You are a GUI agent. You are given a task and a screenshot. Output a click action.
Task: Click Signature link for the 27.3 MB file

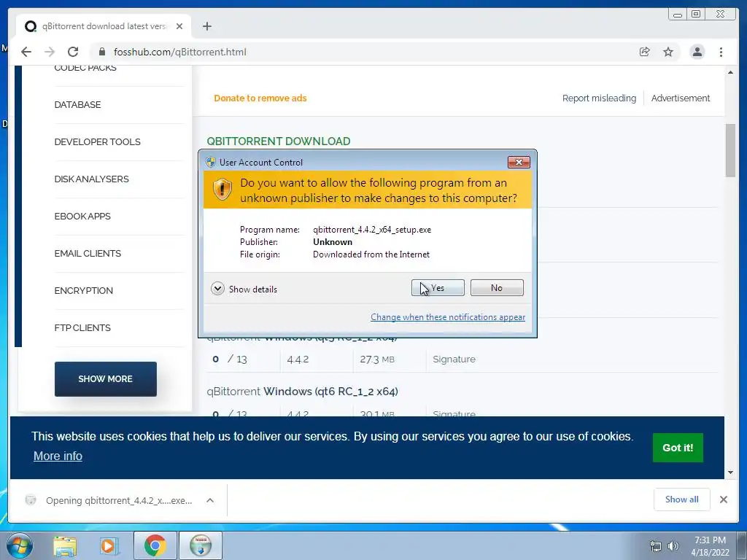(x=454, y=359)
